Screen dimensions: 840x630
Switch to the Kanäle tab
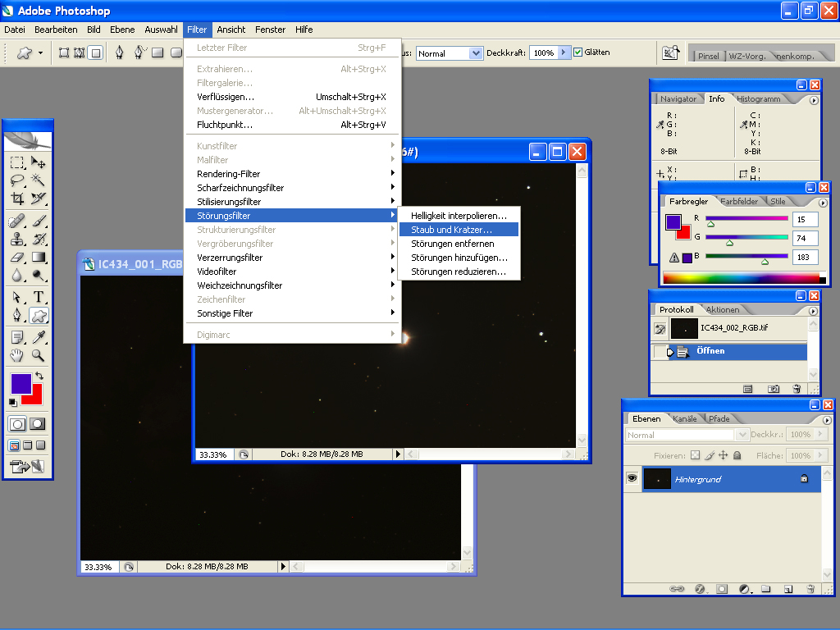[685, 419]
